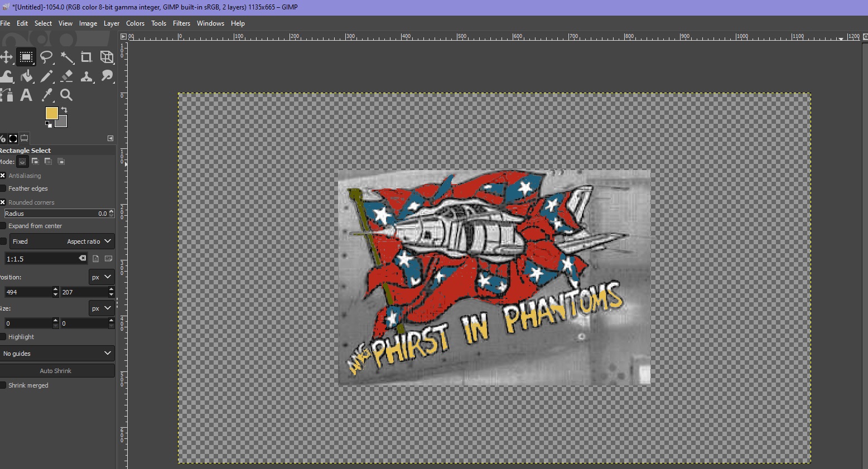This screenshot has height=469, width=868.
Task: Reset colors to default black and white
Action: (49, 124)
